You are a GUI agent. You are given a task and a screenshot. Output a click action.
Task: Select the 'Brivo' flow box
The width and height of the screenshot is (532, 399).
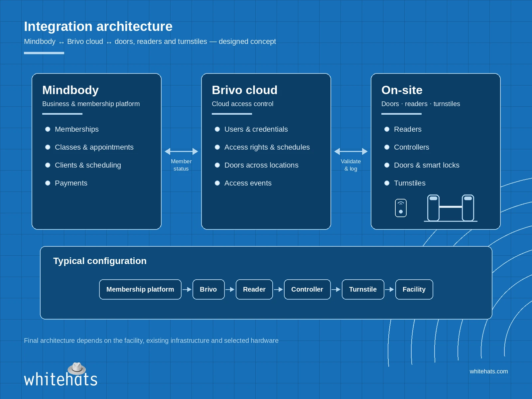click(208, 290)
